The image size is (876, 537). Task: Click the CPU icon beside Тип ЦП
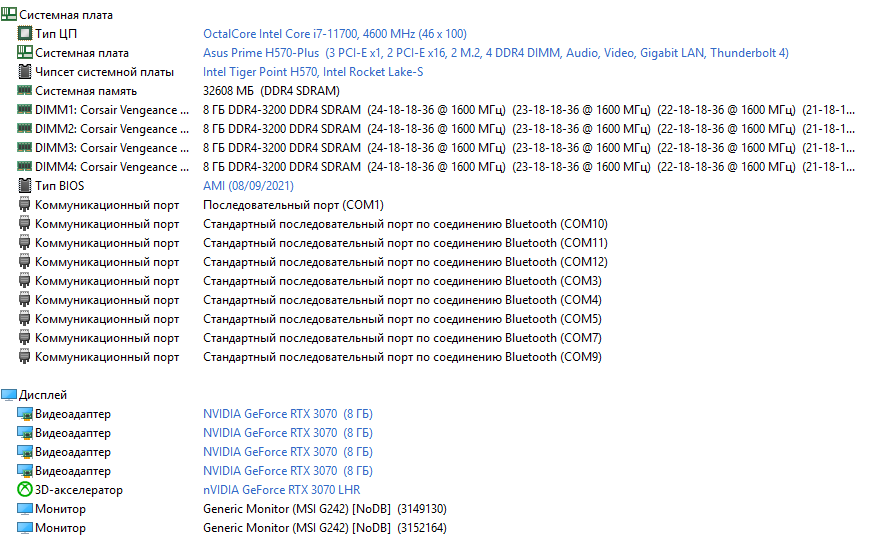point(25,34)
